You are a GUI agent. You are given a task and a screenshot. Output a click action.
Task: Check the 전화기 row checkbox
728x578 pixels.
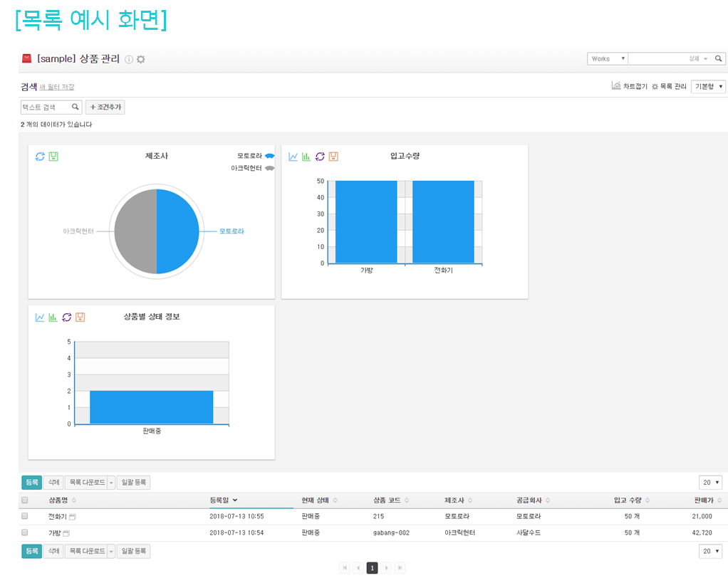click(x=25, y=516)
